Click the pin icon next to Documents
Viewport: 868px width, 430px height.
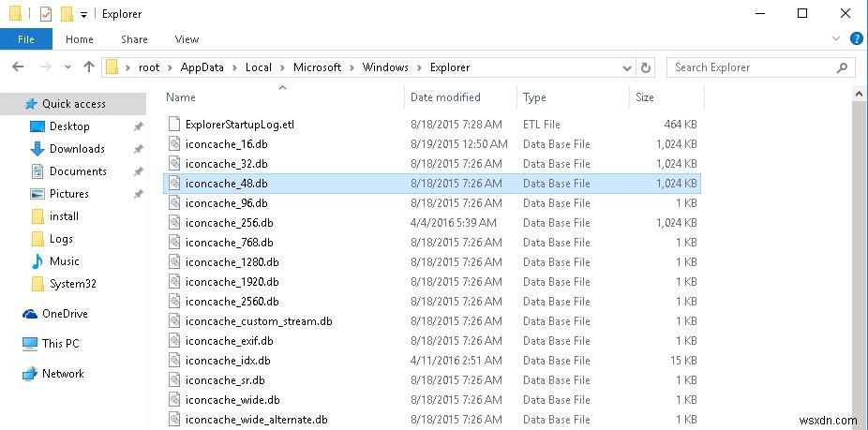pyautogui.click(x=138, y=171)
